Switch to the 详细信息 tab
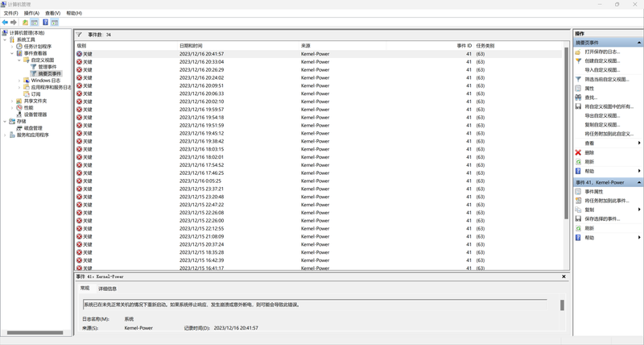Screen dimensions: 644x345 pos(107,289)
